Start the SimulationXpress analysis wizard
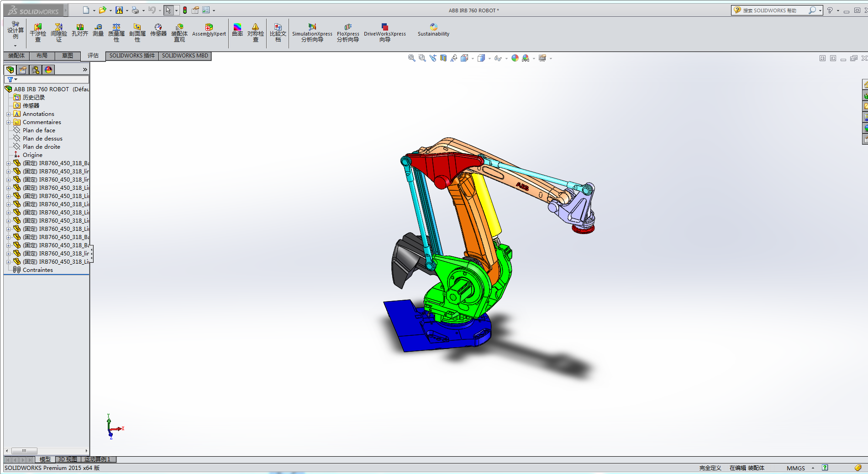This screenshot has height=474, width=868. click(312, 33)
